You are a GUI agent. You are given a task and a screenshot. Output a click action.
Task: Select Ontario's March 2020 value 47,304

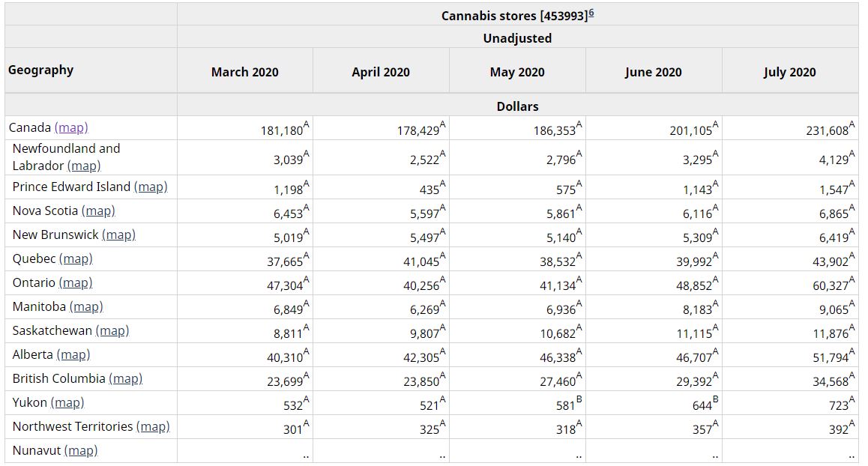pos(282,285)
